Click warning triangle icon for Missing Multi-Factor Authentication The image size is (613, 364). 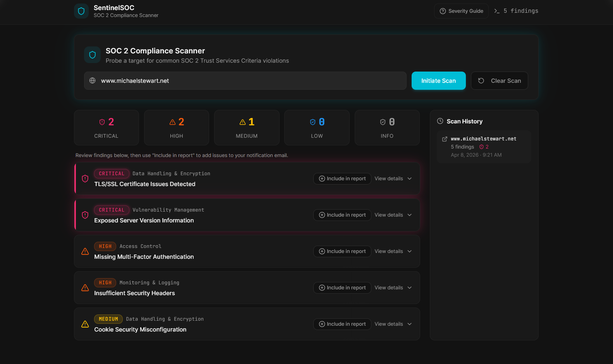[x=85, y=251]
